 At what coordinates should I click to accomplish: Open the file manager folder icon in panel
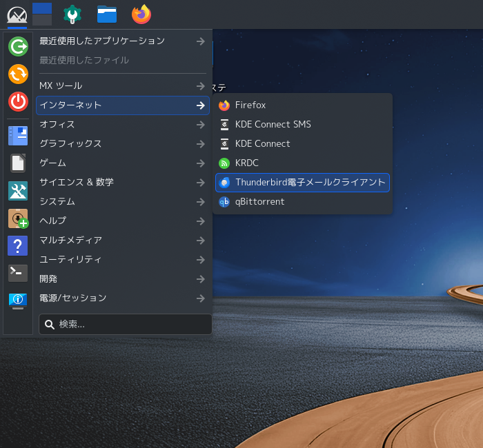[107, 14]
